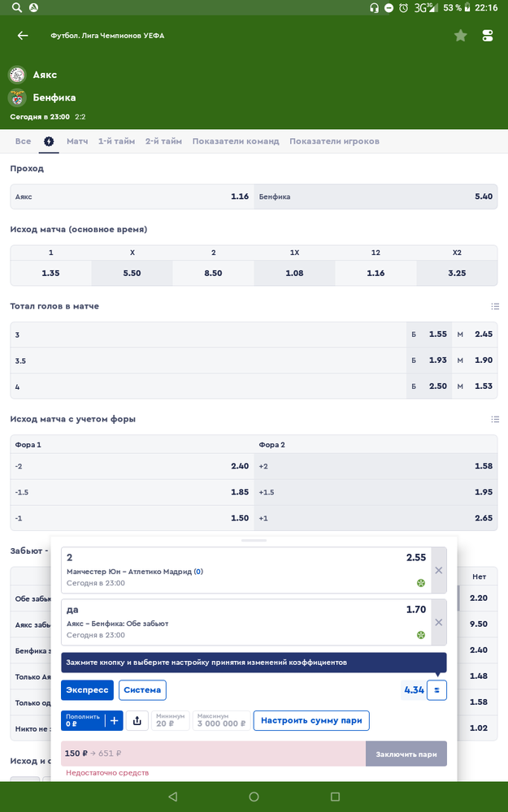Tap the share bet slip icon
The image size is (508, 812).
click(137, 720)
